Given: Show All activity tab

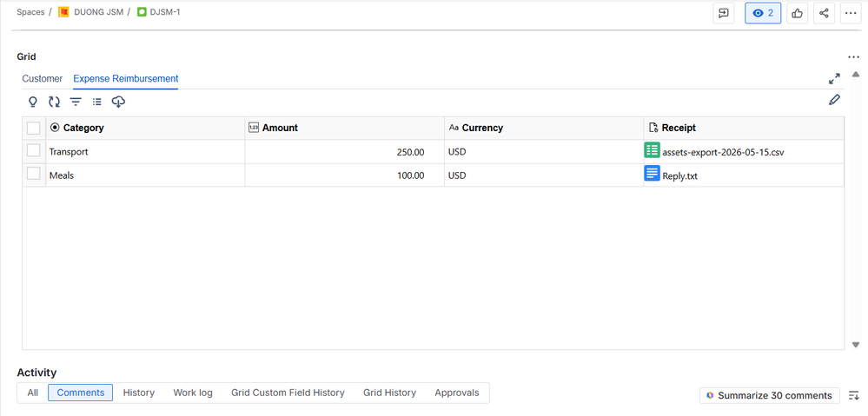Looking at the screenshot, I should point(33,393).
